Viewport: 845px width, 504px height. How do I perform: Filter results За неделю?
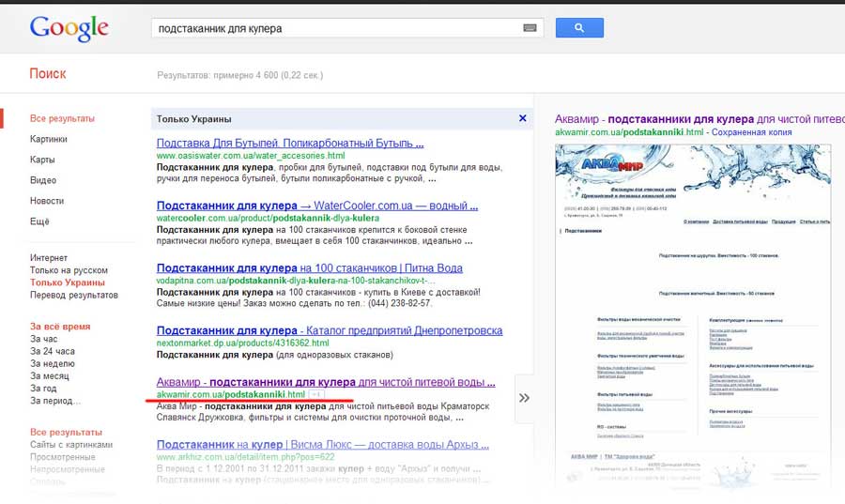53,363
